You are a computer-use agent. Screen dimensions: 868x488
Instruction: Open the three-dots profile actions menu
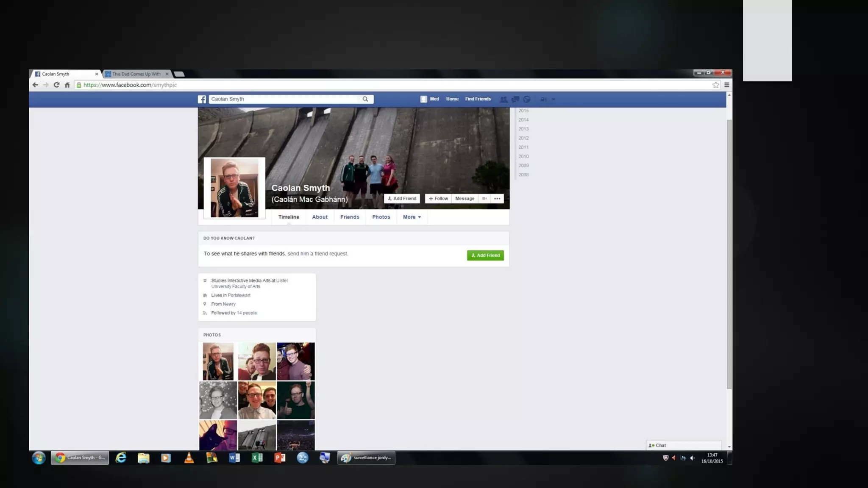[497, 199]
